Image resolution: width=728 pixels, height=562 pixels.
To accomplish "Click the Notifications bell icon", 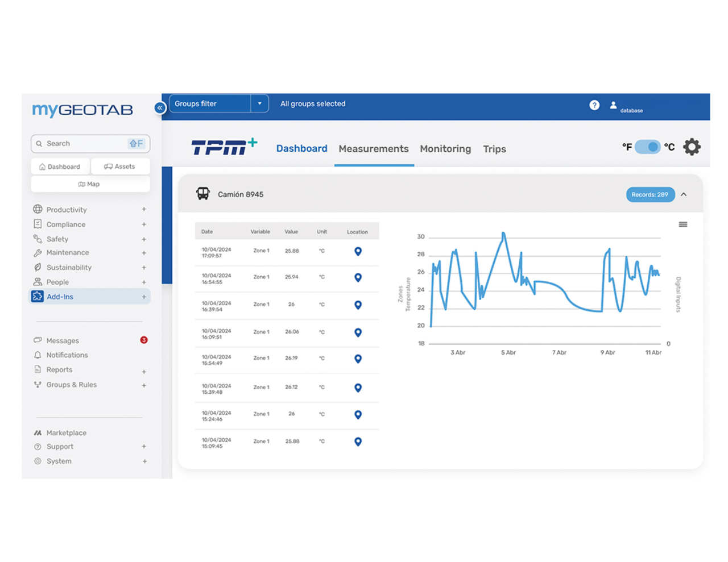I will [38, 355].
